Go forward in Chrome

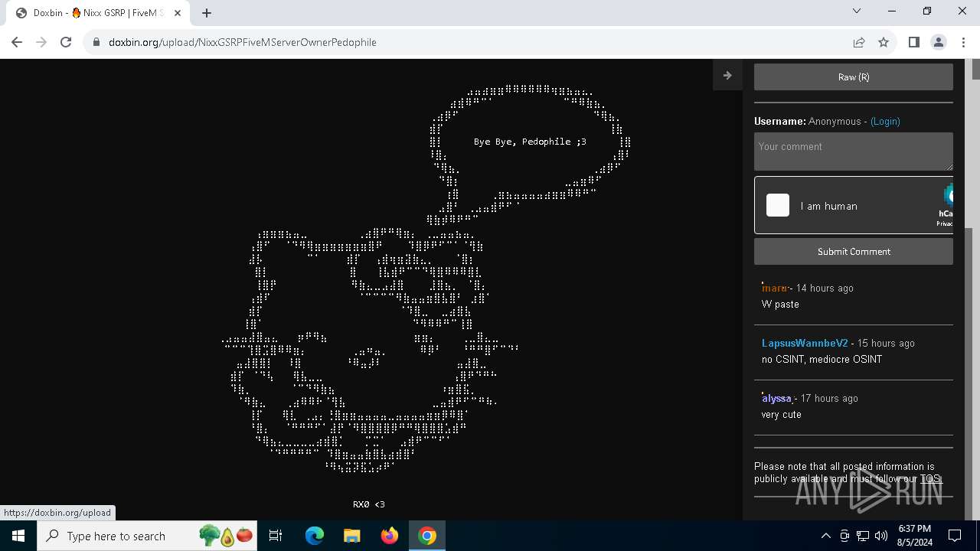tap(41, 42)
